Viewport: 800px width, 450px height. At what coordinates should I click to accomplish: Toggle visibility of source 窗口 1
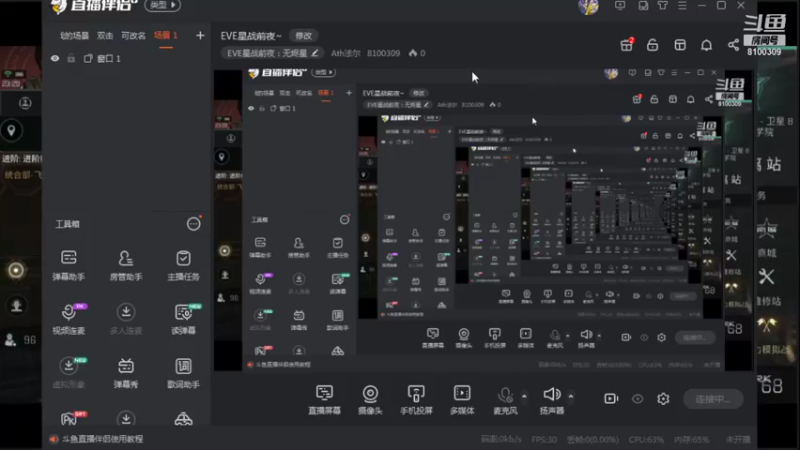pyautogui.click(x=55, y=59)
